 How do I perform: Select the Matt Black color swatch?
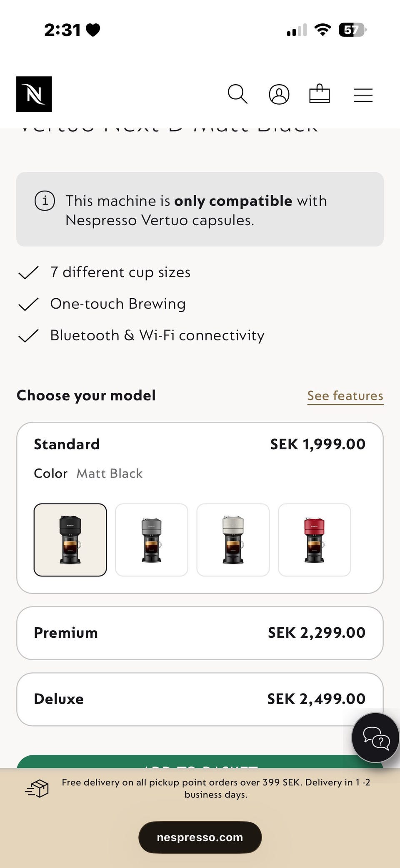[70, 540]
